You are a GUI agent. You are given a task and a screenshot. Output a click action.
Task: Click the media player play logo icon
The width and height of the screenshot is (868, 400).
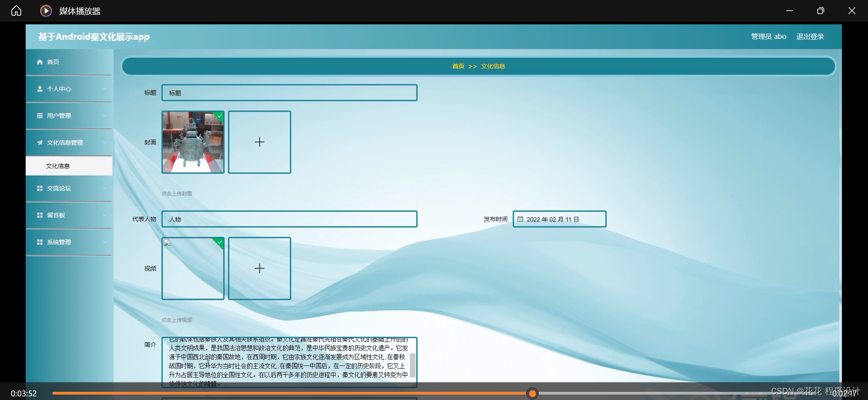[46, 11]
